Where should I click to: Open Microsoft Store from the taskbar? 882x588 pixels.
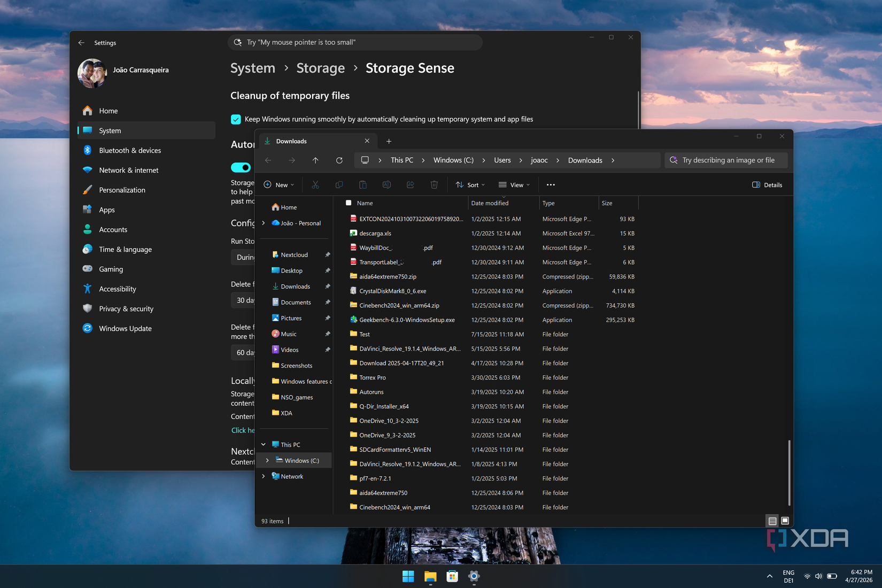452,576
